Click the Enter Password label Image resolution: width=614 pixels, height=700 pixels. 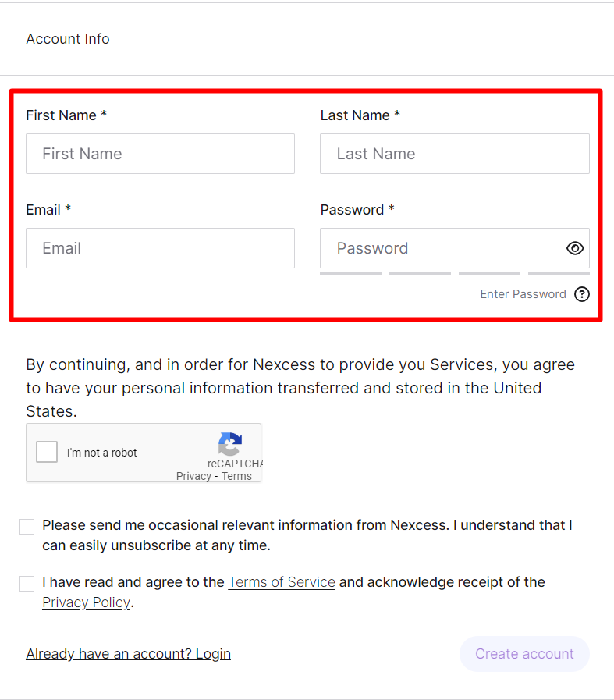click(523, 294)
